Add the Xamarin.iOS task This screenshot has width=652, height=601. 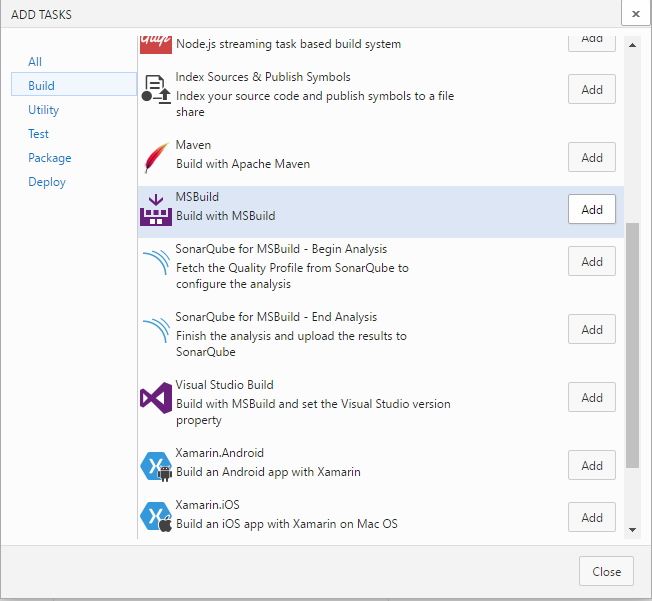[592, 517]
